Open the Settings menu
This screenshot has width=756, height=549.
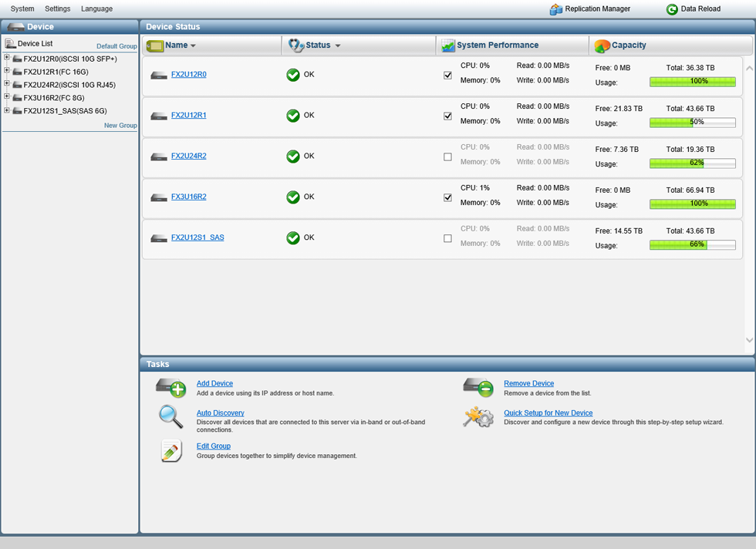point(57,8)
